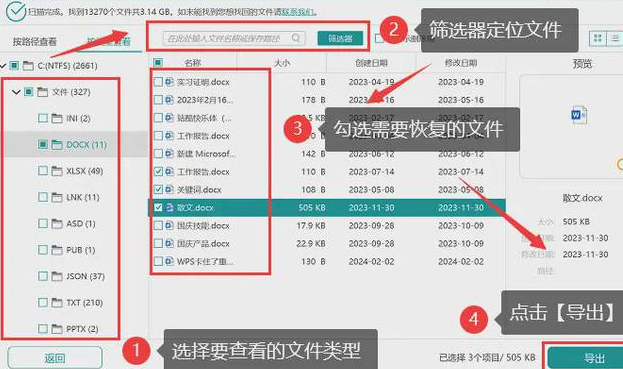Click the INI folder icon

[x=57, y=118]
